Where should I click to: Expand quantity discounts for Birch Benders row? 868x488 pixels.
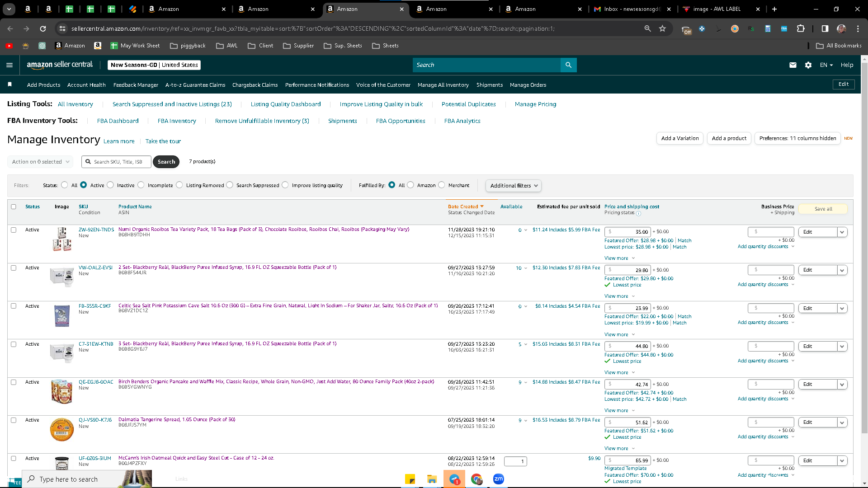[x=766, y=399]
